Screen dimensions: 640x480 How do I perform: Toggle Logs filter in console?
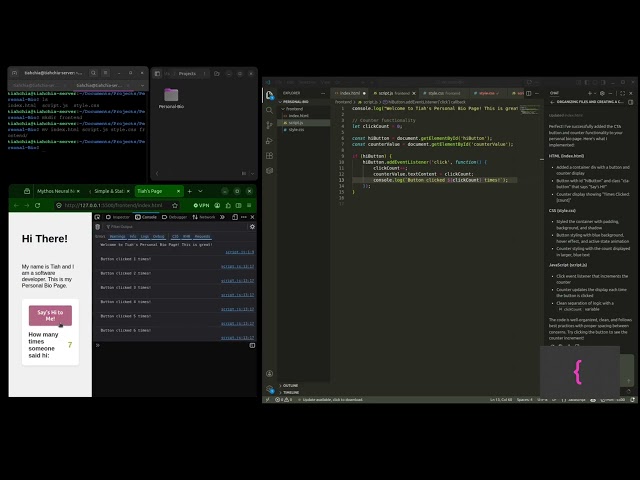pos(145,236)
